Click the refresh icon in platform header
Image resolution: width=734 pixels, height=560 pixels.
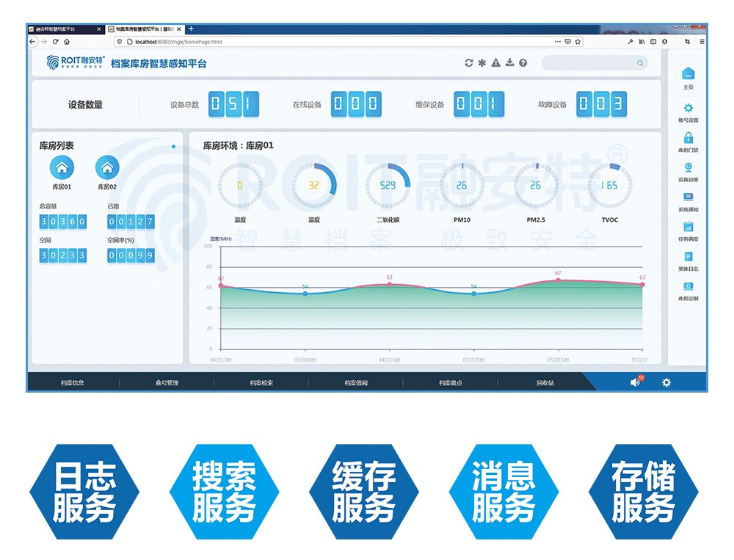coord(469,63)
